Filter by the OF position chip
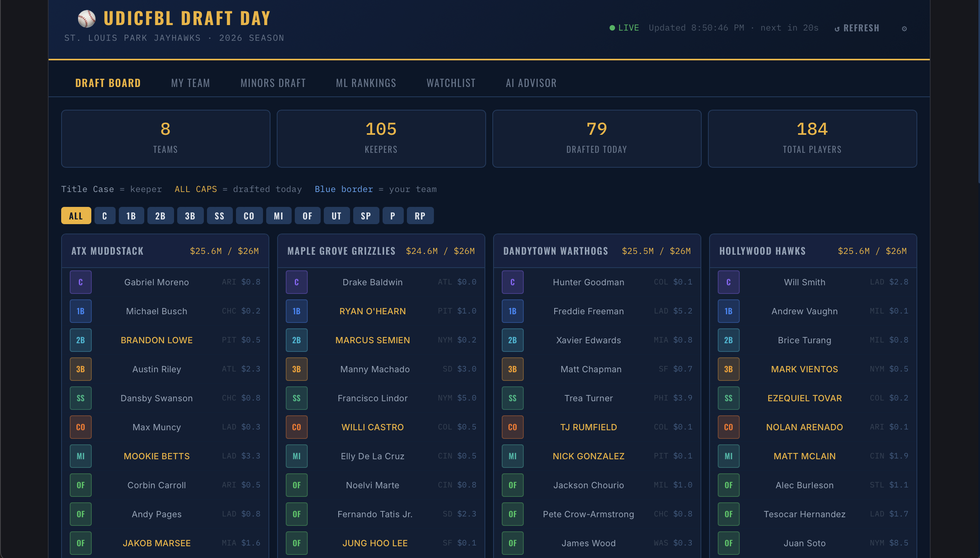The image size is (980, 558). pos(308,216)
